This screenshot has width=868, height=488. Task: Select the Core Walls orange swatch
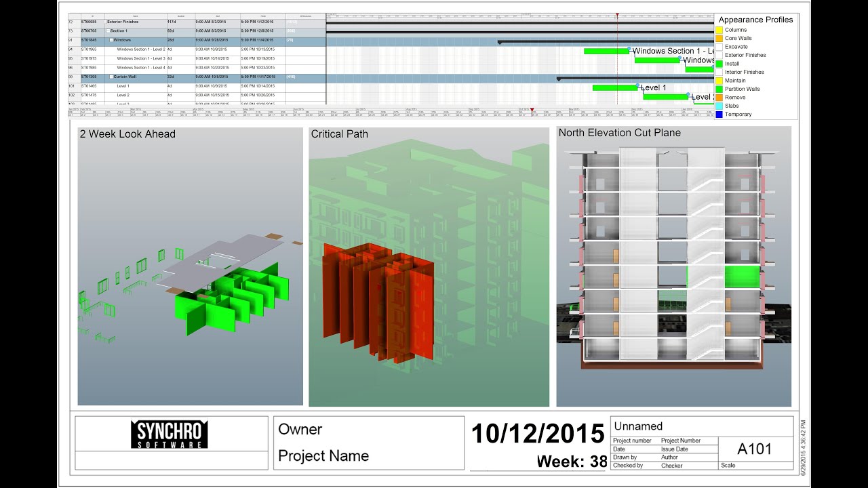[719, 39]
